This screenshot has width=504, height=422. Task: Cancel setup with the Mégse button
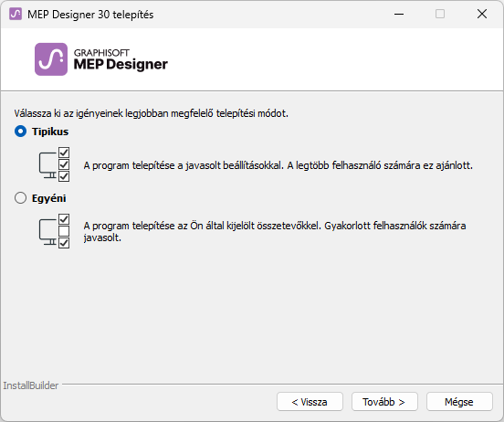459,401
